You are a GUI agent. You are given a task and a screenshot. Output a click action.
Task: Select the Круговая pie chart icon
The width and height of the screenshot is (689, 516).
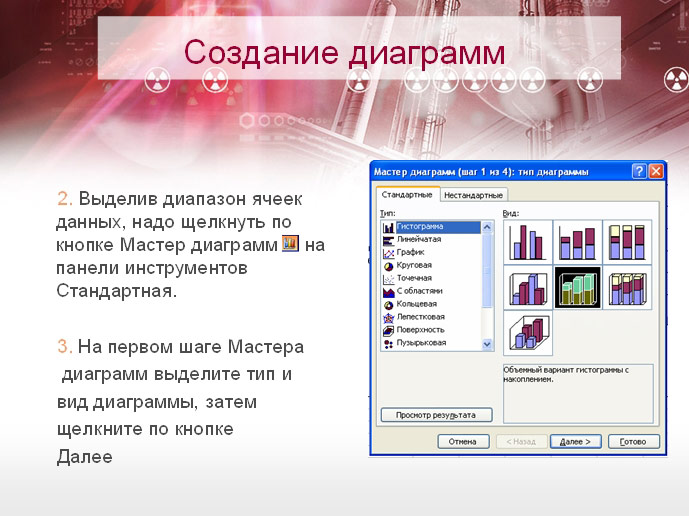[388, 266]
